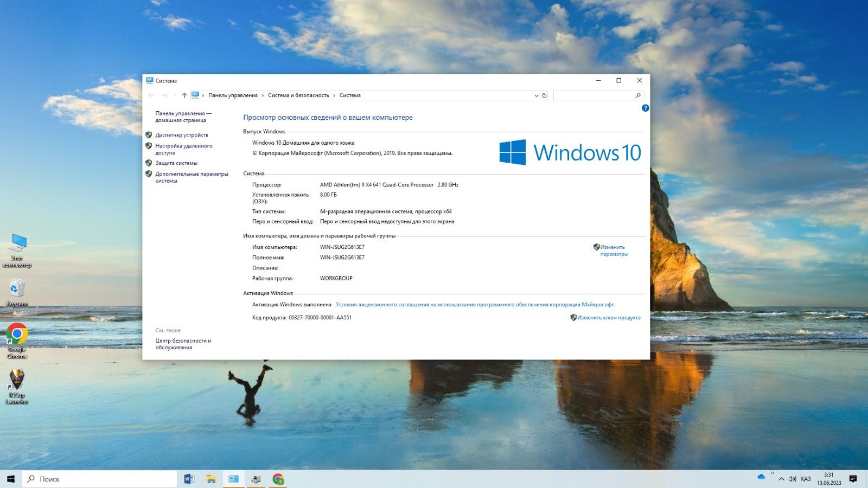Image resolution: width=868 pixels, height=488 pixels.
Task: Open recent locations dropdown arrow
Action: tap(175, 95)
